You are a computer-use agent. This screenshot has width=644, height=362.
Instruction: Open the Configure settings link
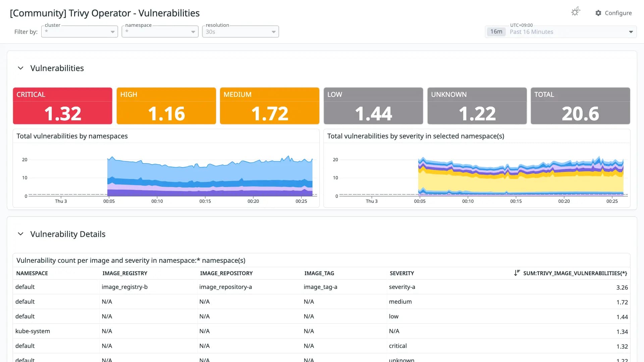coord(613,13)
